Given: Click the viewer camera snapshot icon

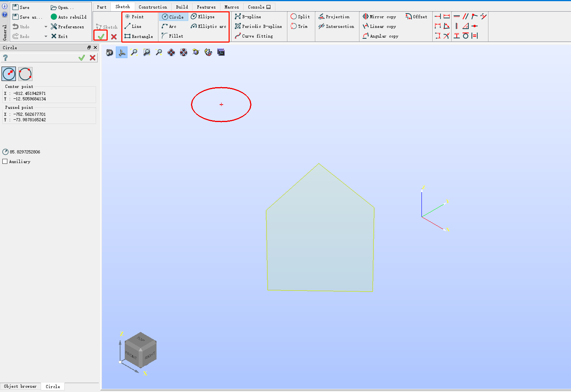Looking at the screenshot, I should (x=110, y=52).
